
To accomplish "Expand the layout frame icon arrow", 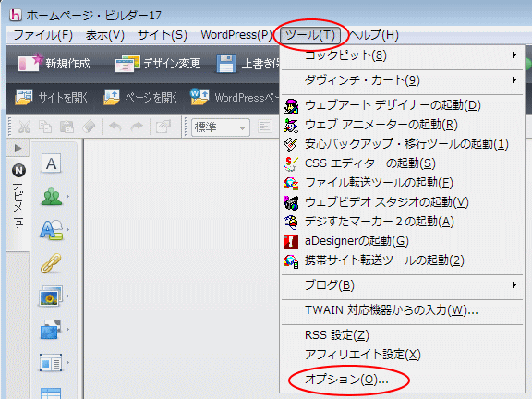I will coord(67,362).
